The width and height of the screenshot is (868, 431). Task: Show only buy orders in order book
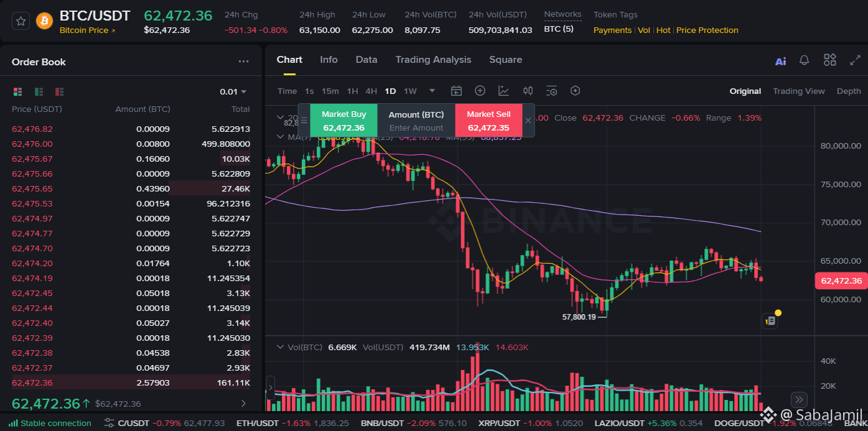(x=39, y=91)
